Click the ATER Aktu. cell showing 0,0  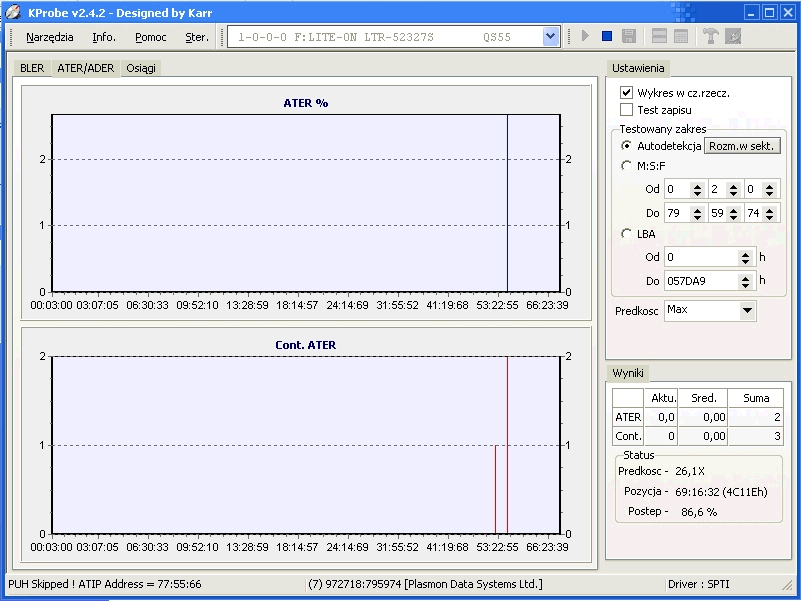point(661,417)
